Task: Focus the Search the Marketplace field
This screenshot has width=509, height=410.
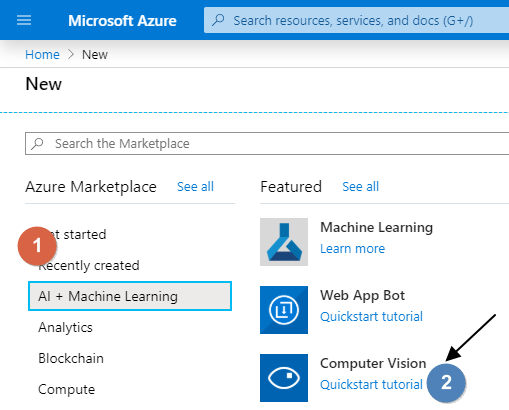Action: (267, 144)
